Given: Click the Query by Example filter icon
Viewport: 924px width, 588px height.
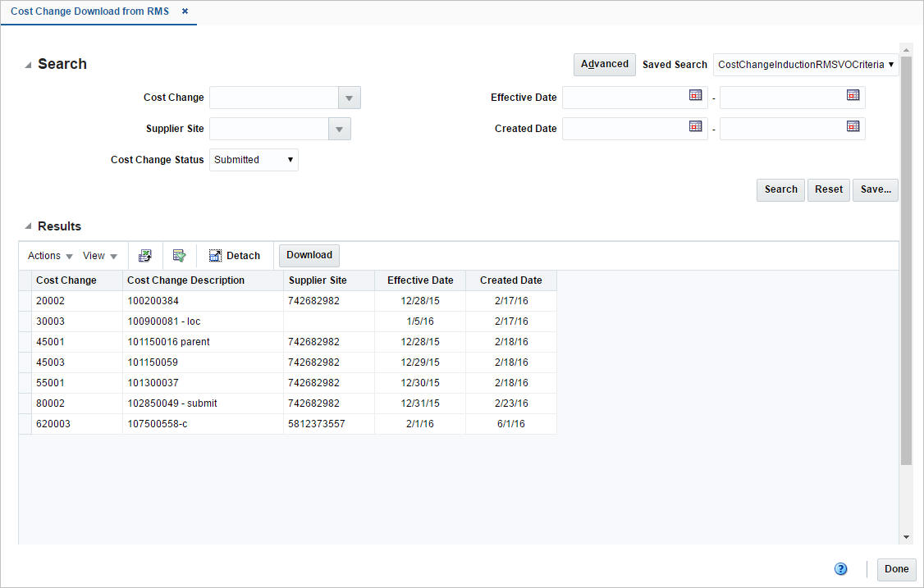Looking at the screenshot, I should (179, 255).
